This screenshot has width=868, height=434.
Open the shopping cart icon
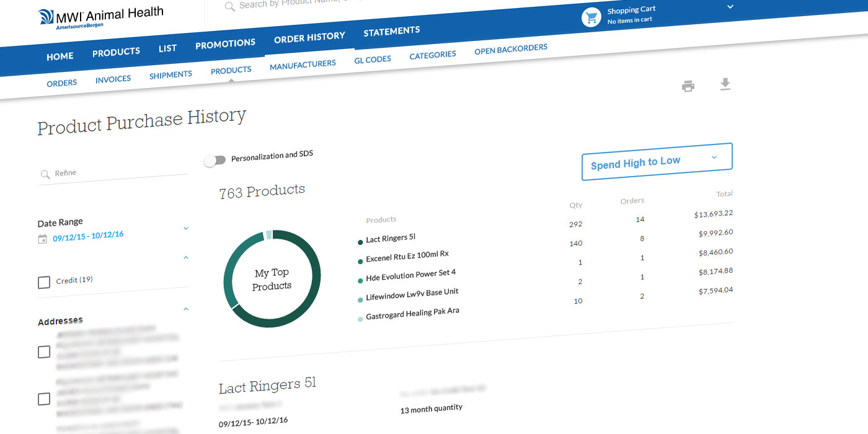pyautogui.click(x=591, y=17)
